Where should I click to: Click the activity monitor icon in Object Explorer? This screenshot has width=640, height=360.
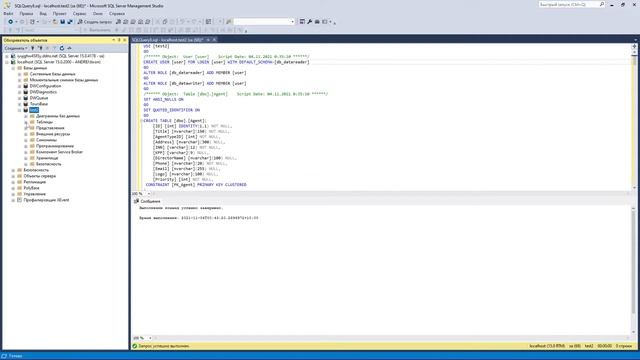coord(69,48)
